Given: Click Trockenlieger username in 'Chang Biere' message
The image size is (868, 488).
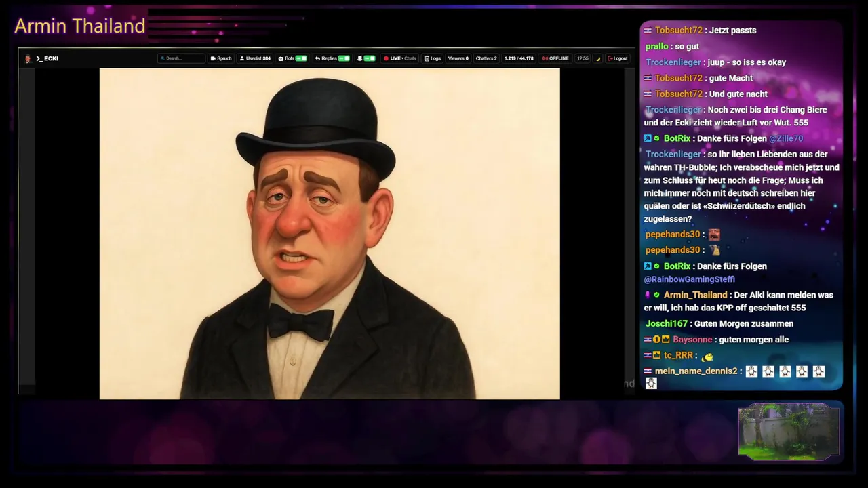Looking at the screenshot, I should [x=673, y=110].
